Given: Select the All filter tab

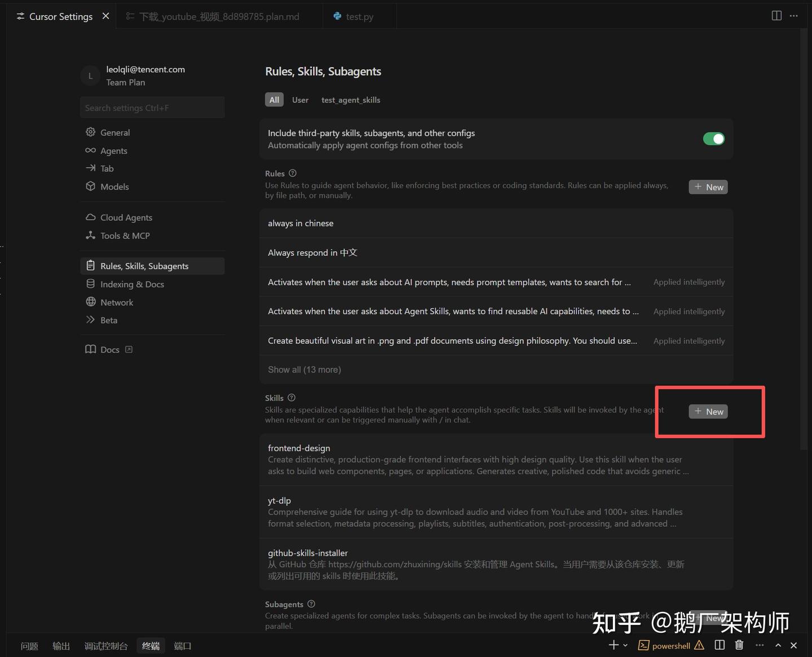Looking at the screenshot, I should (274, 100).
